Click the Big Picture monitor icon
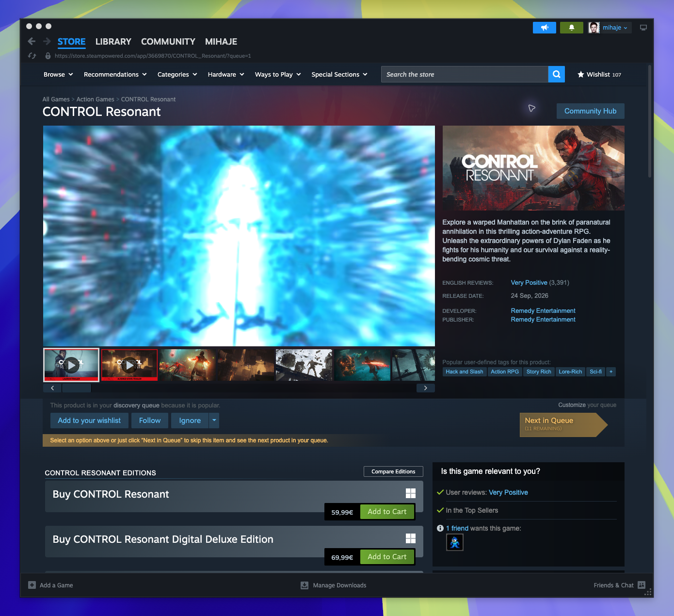Viewport: 674px width, 616px height. (643, 28)
